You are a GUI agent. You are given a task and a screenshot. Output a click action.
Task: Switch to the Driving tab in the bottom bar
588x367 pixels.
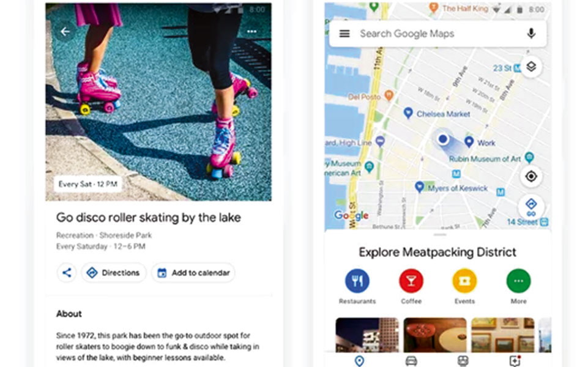click(411, 361)
